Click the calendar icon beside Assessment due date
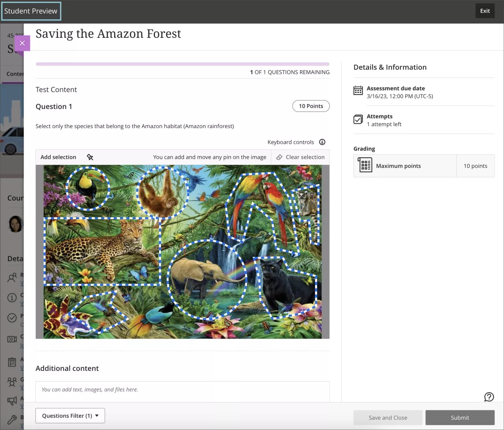Viewport: 504px width, 430px height. pos(358,90)
